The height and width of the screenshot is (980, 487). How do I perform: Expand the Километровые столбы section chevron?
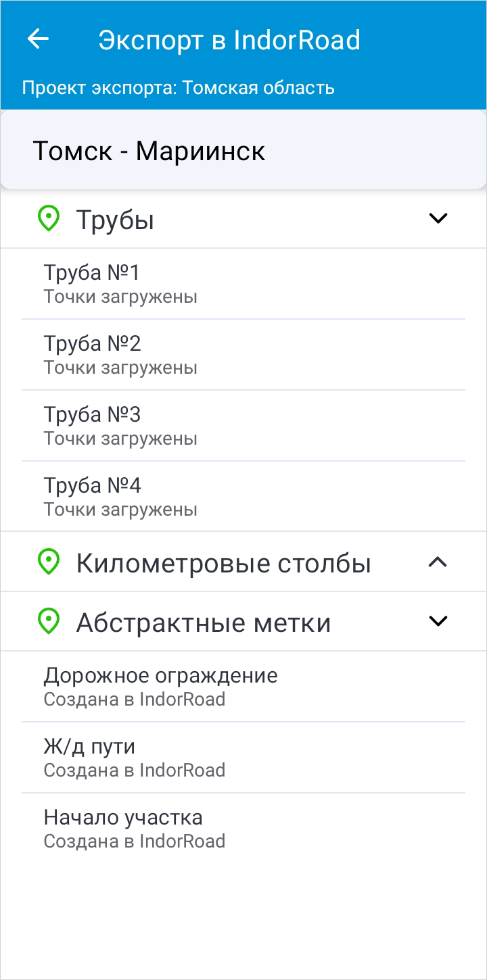[438, 562]
